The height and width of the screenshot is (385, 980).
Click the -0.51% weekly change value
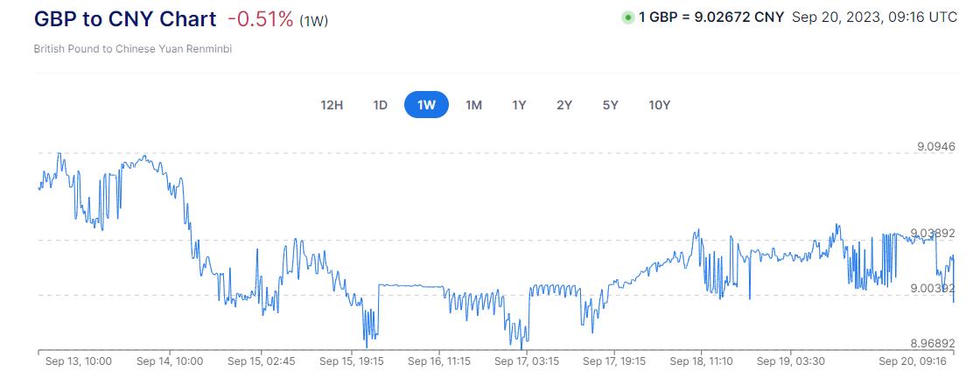pyautogui.click(x=260, y=18)
